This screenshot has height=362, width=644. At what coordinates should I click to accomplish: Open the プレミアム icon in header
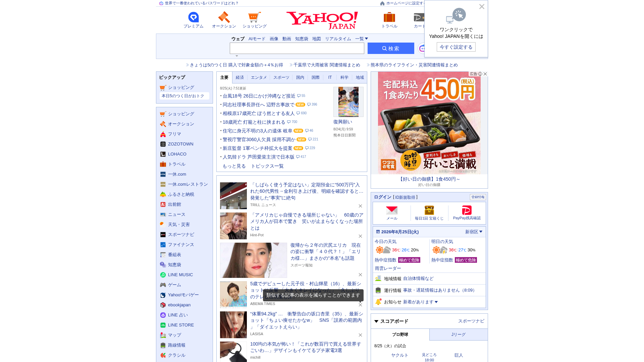(x=193, y=17)
